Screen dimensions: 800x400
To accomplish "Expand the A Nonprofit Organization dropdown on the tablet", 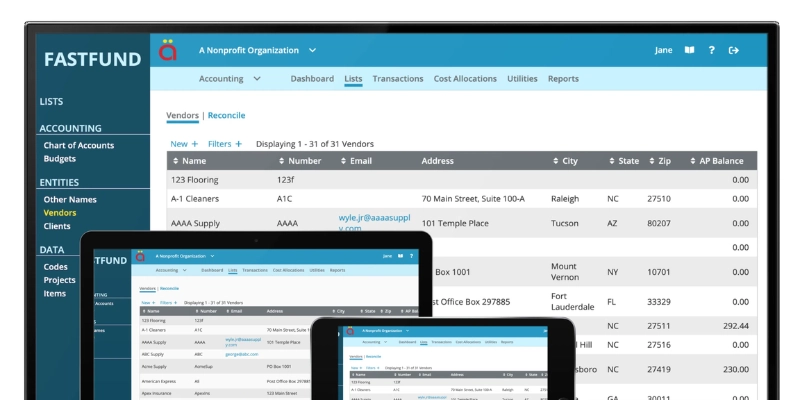I will [x=185, y=256].
